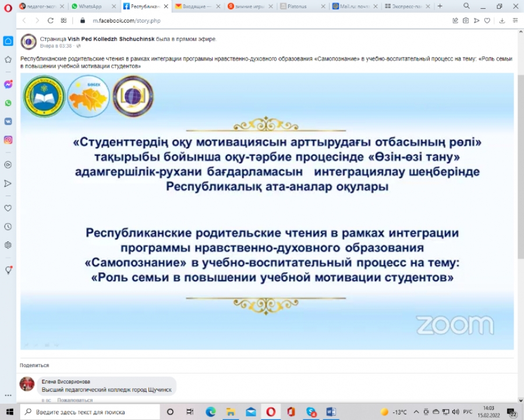Open Speed Dial home in sidebar
The height and width of the screenshot is (420, 524).
point(8,41)
